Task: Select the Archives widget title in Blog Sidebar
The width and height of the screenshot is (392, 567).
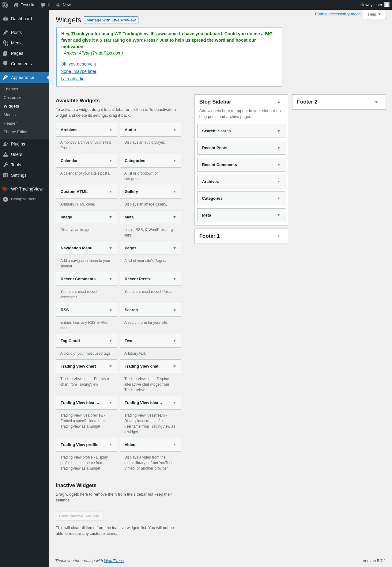Action: [210, 182]
